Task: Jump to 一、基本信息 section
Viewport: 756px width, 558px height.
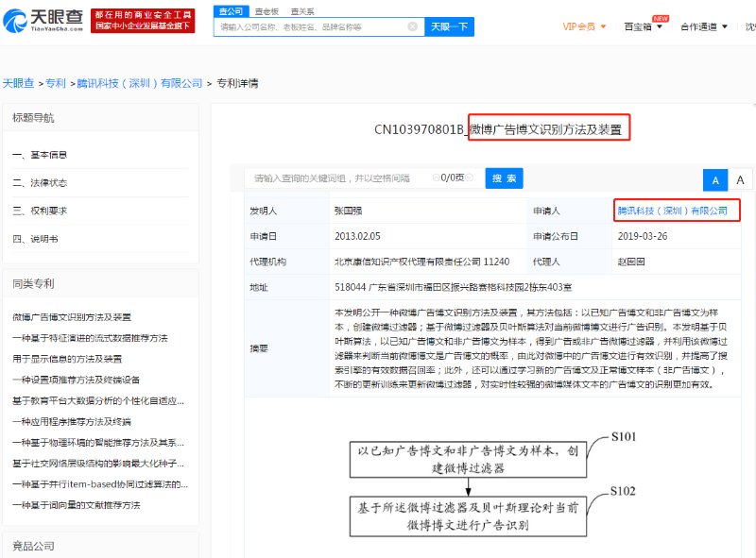Action: click(40, 155)
